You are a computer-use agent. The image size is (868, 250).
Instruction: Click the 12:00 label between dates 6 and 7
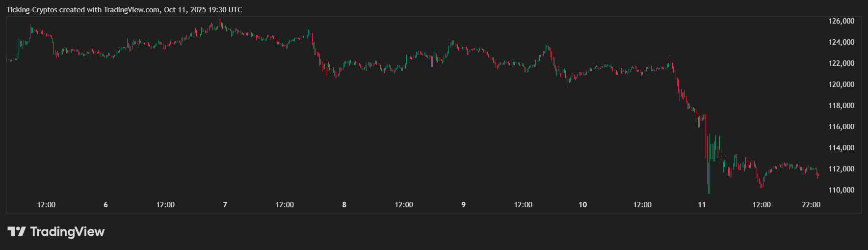click(165, 205)
